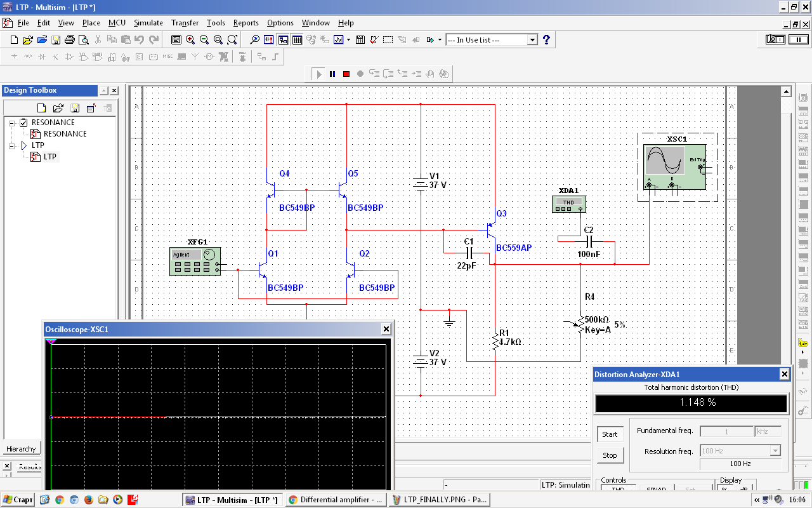Open the Place menu
812x508 pixels.
[91, 23]
